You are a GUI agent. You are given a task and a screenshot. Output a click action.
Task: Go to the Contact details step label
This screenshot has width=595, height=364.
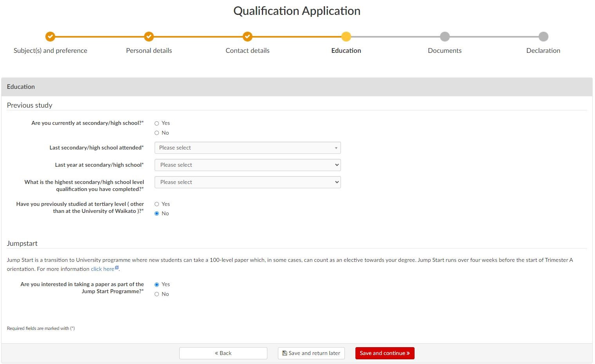247,50
